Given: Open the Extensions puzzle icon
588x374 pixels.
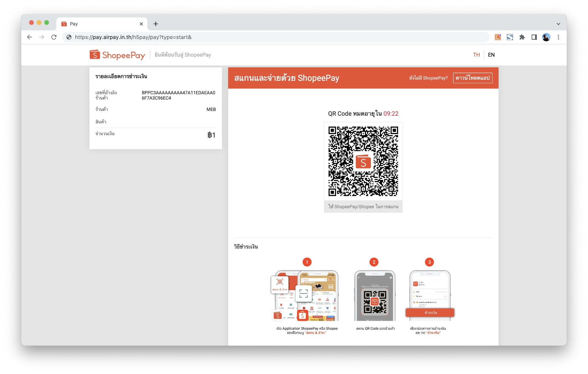Looking at the screenshot, I should [x=522, y=37].
